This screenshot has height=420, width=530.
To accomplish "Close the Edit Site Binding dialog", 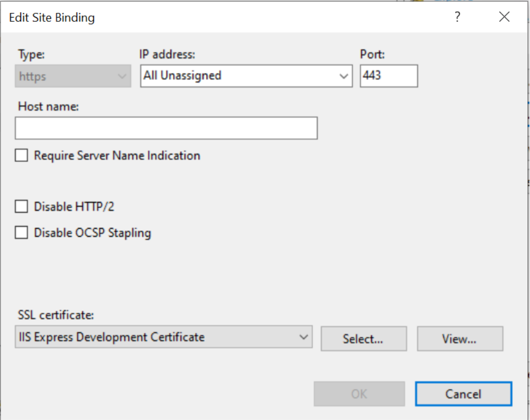I will (504, 17).
